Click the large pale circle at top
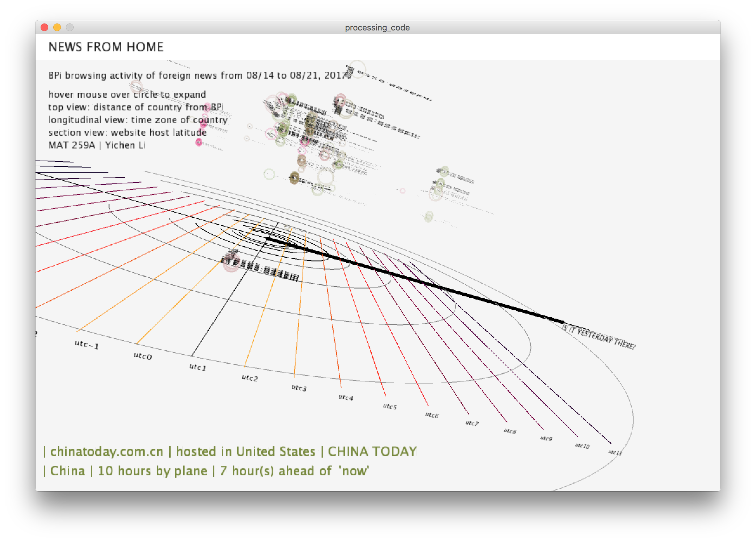This screenshot has width=756, height=542. coord(357,69)
